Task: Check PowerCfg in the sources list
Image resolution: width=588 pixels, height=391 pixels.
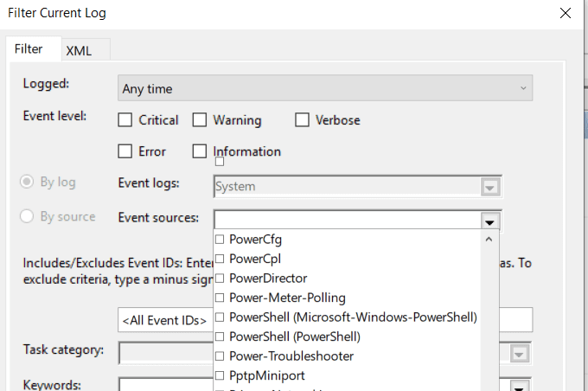Action: [220, 239]
